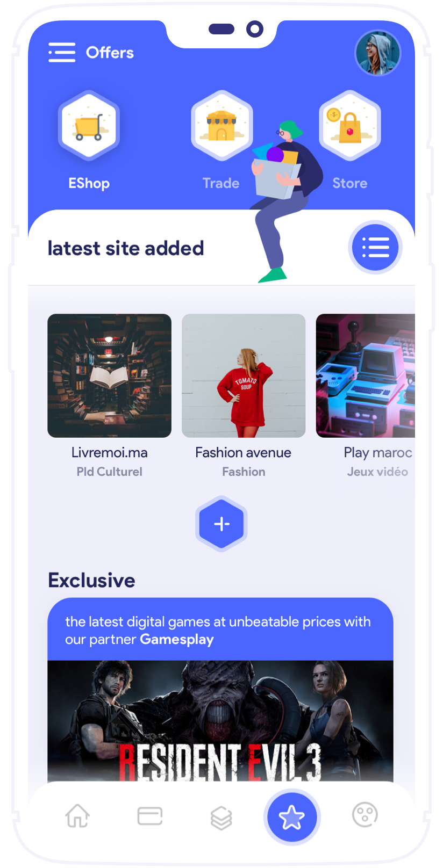Image resolution: width=443 pixels, height=868 pixels.
Task: Go to Home in the bottom navigation
Action: coord(77,815)
